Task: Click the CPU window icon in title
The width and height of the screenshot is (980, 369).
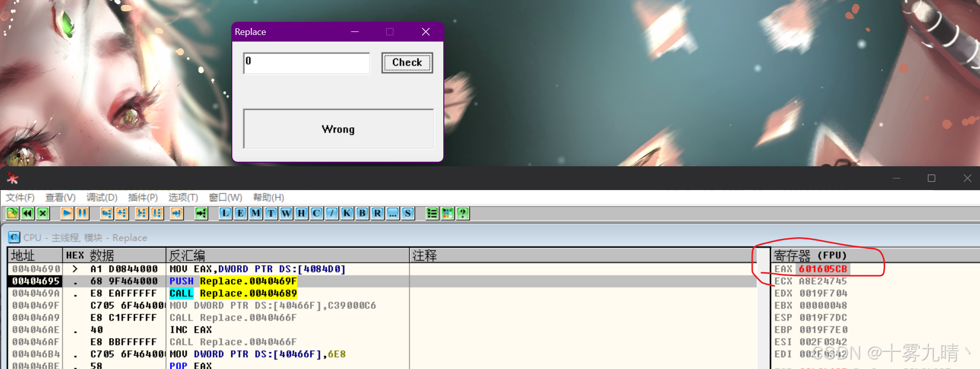Action: 14,237
